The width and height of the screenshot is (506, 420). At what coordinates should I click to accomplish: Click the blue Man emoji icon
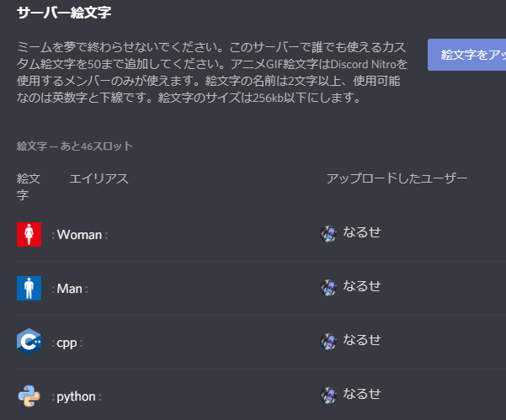click(29, 289)
